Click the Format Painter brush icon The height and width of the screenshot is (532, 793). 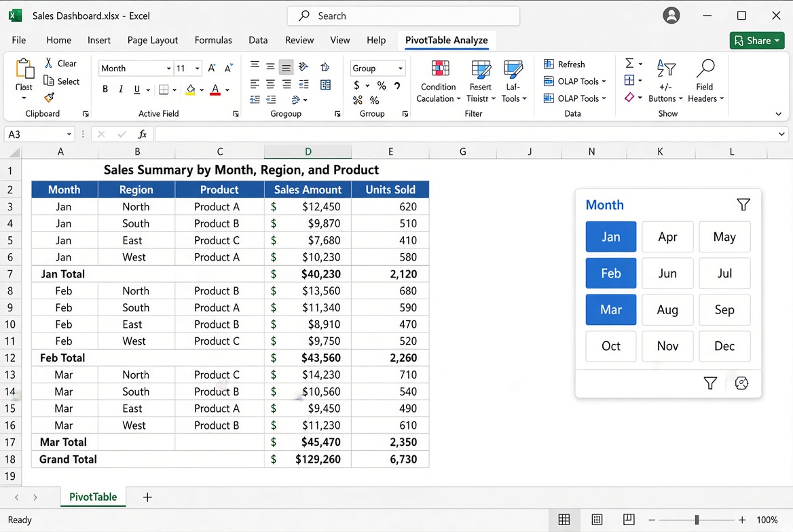pos(49,98)
